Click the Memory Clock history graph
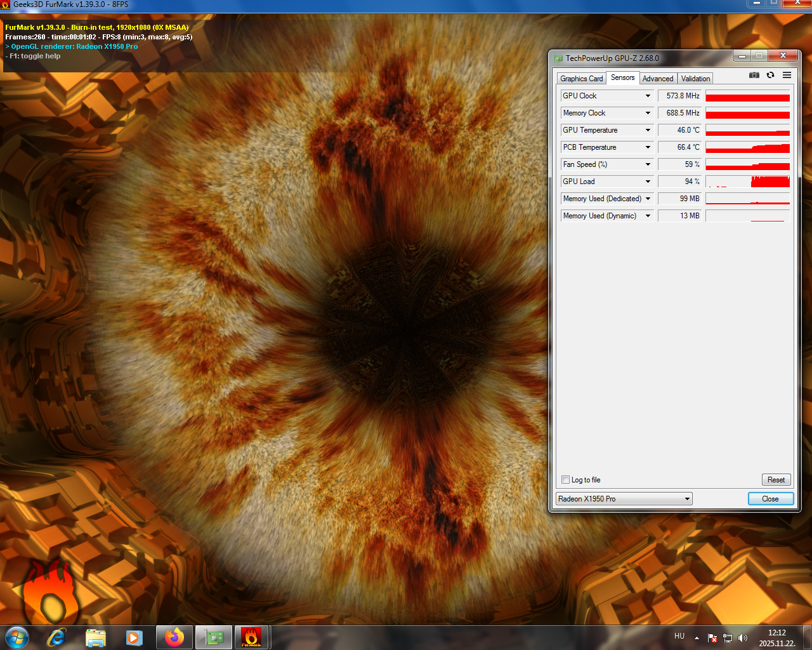 748,113
